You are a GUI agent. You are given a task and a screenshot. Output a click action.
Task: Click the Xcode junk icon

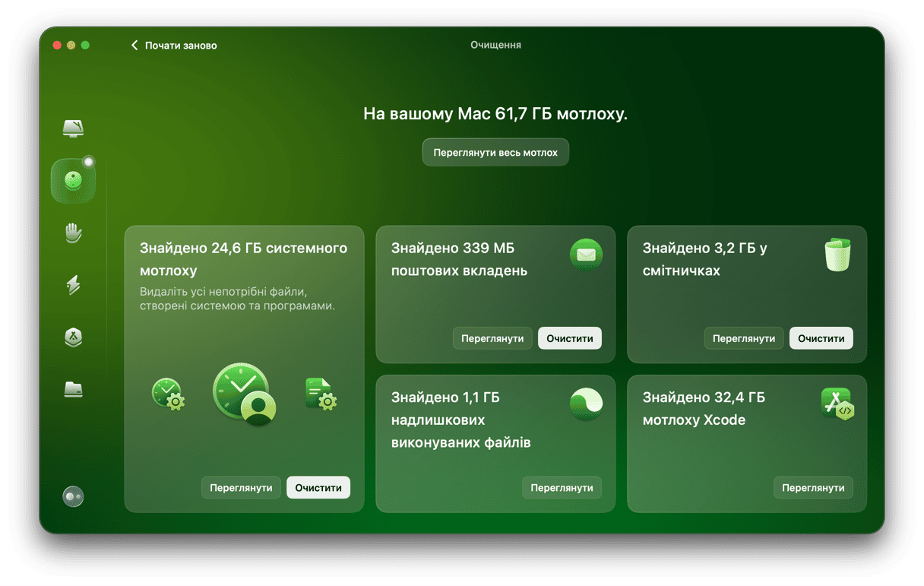837,404
